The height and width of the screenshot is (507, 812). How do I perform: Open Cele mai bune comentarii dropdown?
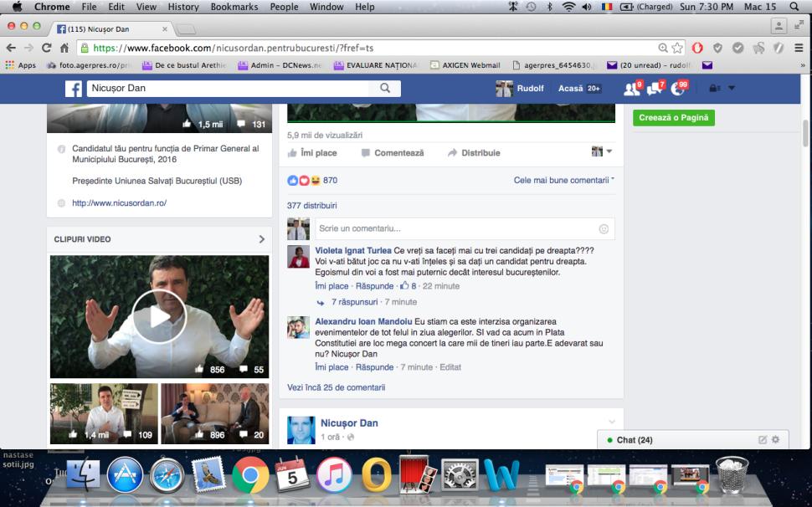(x=563, y=180)
